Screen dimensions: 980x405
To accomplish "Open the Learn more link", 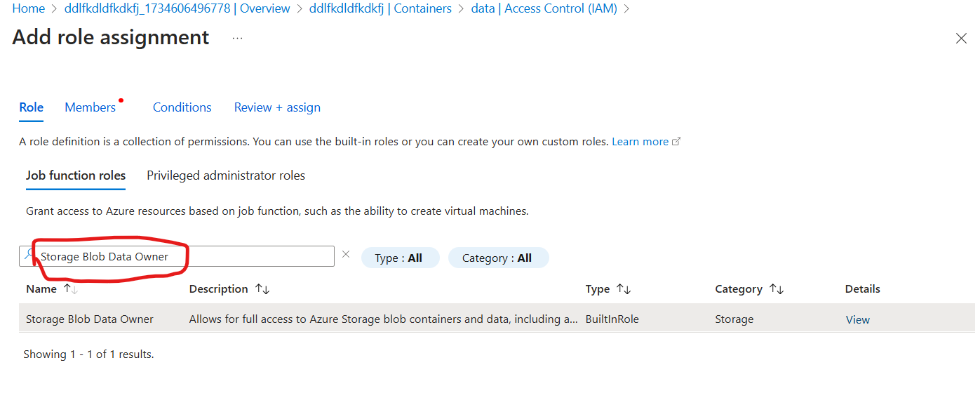I will pos(640,142).
